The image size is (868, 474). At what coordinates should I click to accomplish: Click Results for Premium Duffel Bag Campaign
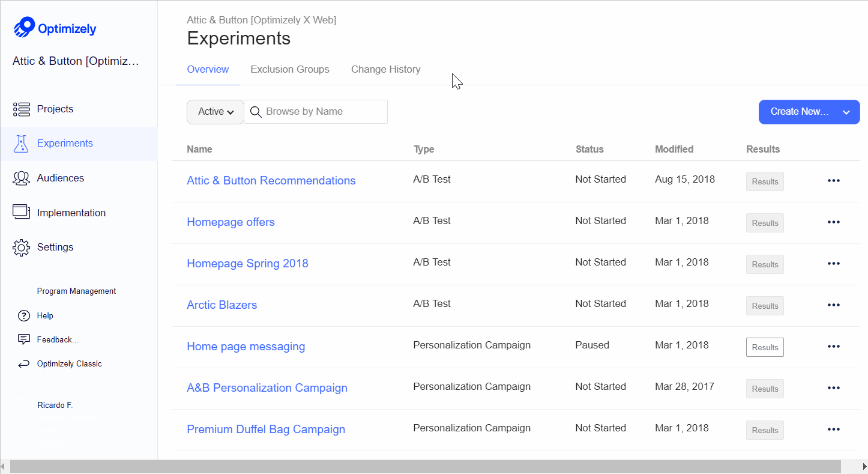point(765,430)
